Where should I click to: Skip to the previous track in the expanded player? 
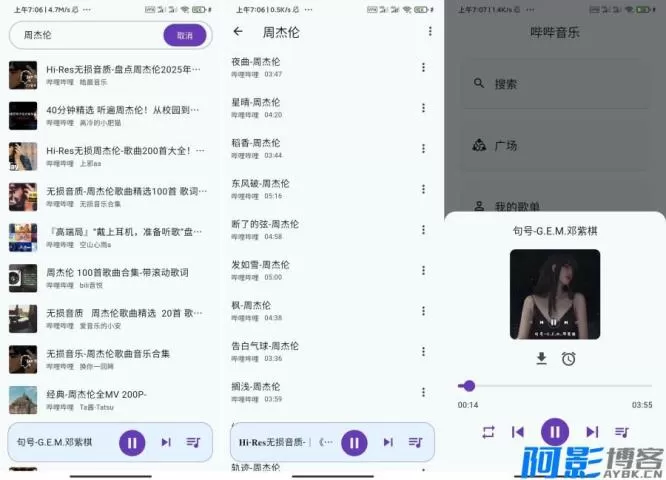tap(518, 432)
